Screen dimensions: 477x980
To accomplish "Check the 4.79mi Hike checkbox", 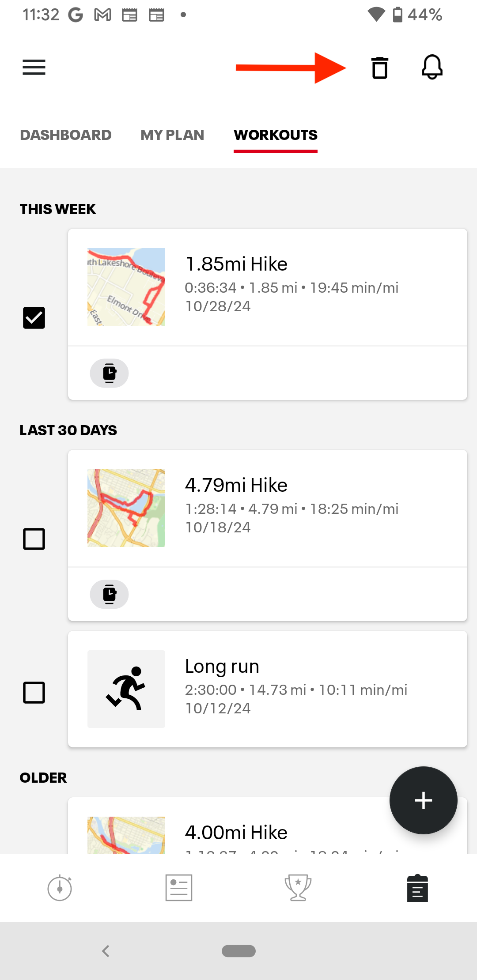I will coord(34,539).
